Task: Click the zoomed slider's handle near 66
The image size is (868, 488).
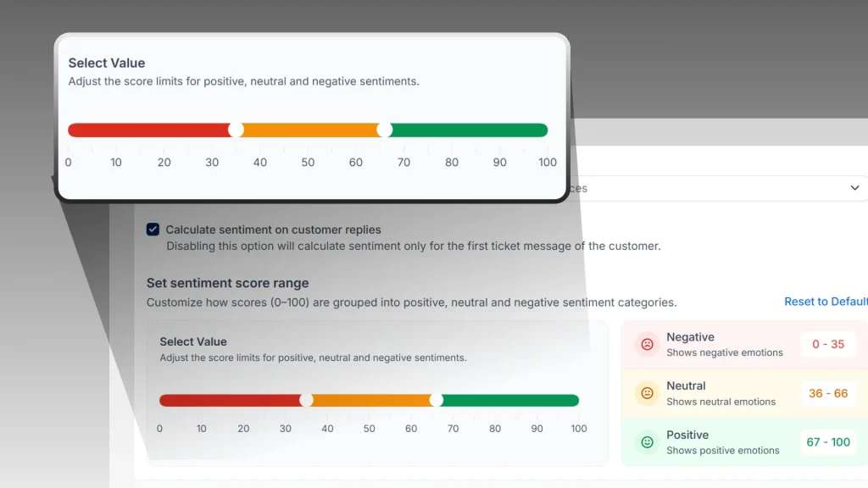Action: pos(384,130)
